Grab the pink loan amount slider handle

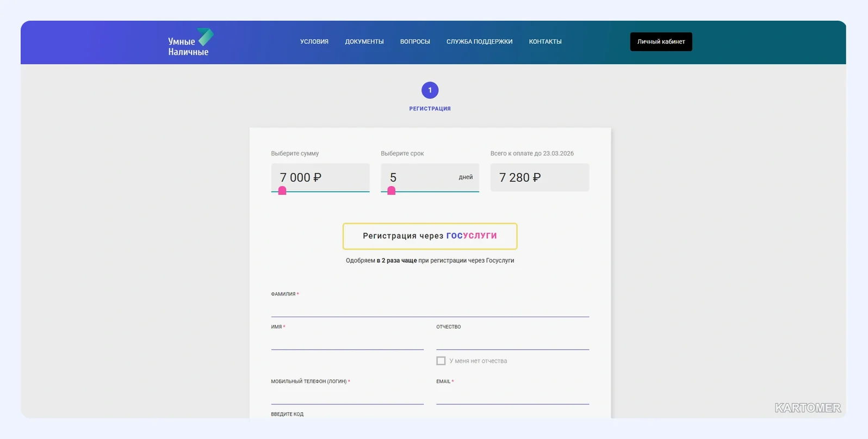(282, 190)
